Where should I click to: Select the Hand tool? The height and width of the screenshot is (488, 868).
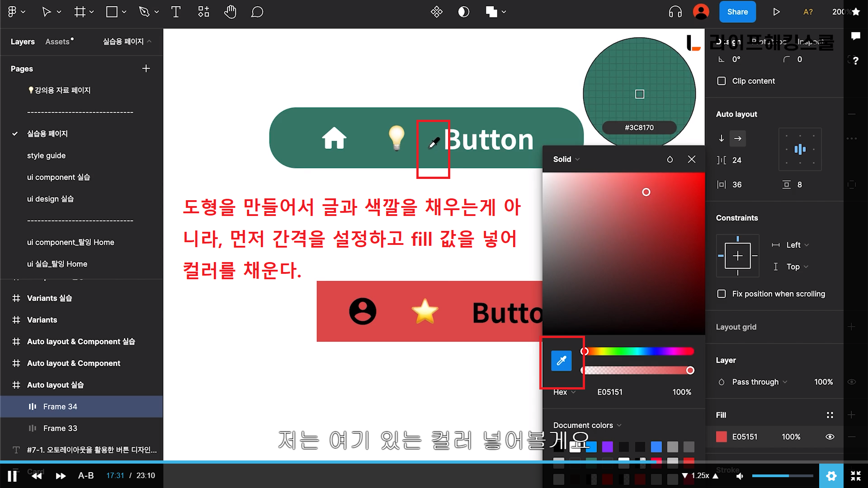click(x=230, y=12)
